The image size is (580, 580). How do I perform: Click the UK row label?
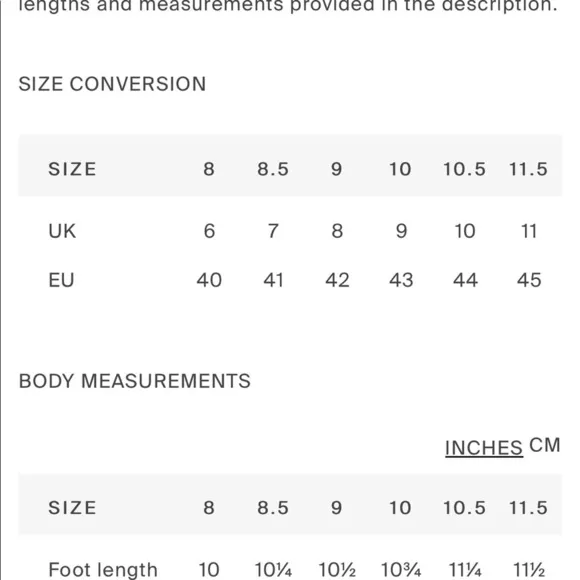click(x=62, y=231)
